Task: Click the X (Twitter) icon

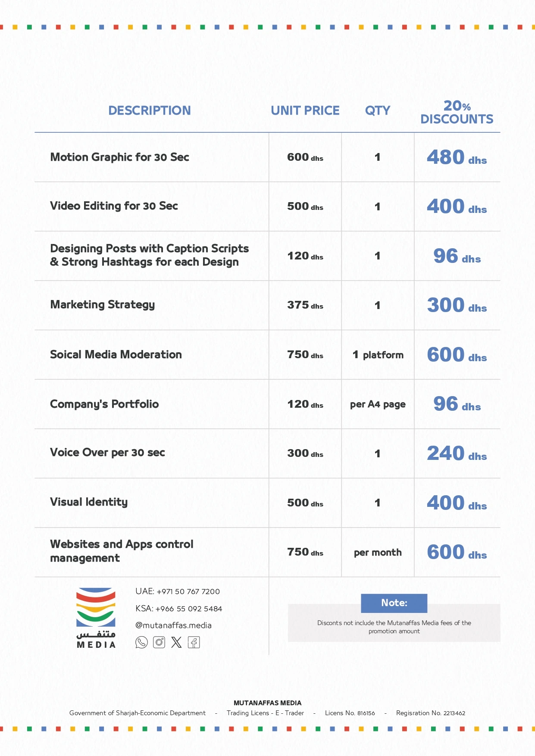Action: point(176,642)
